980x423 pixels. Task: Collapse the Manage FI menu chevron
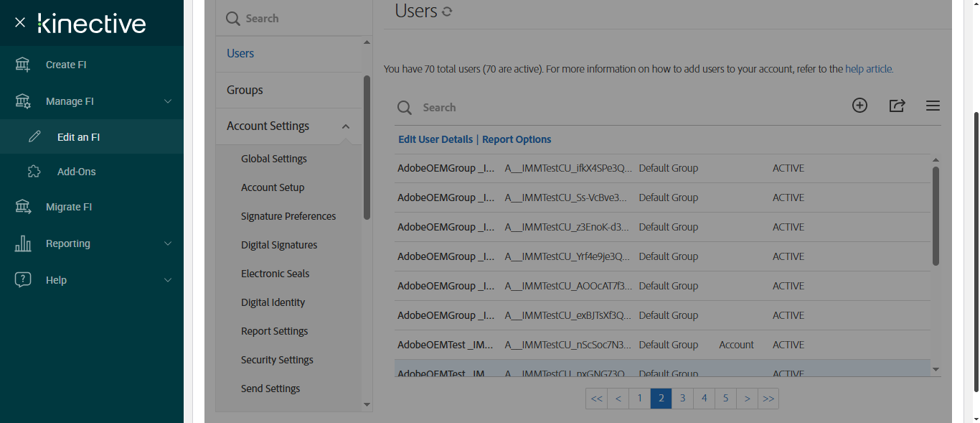click(x=168, y=101)
